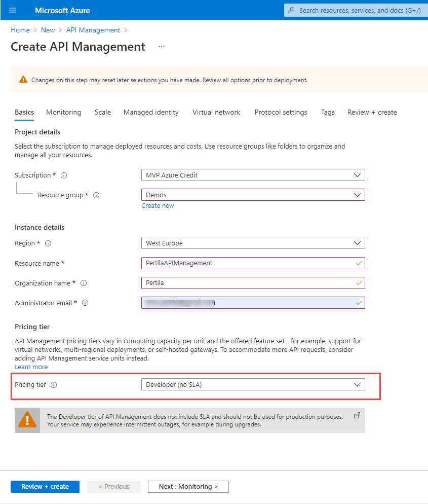
Task: Click the Review + create button
Action: pyautogui.click(x=45, y=487)
